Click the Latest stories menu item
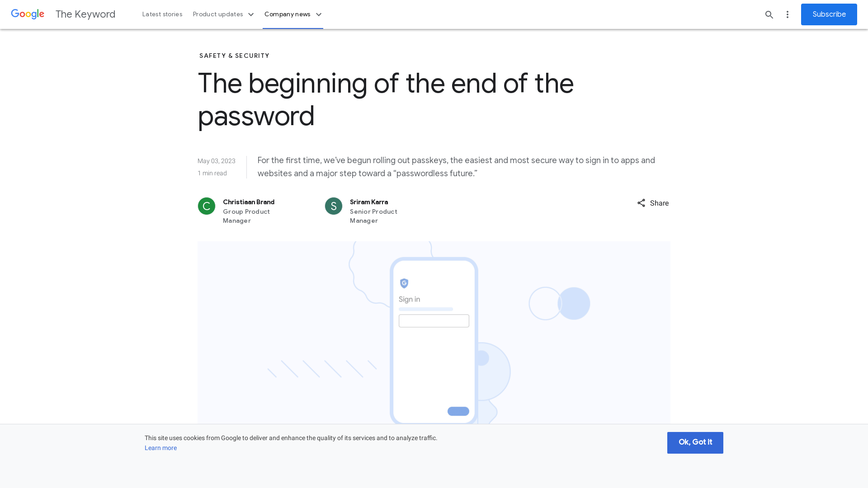868x488 pixels. (x=162, y=14)
